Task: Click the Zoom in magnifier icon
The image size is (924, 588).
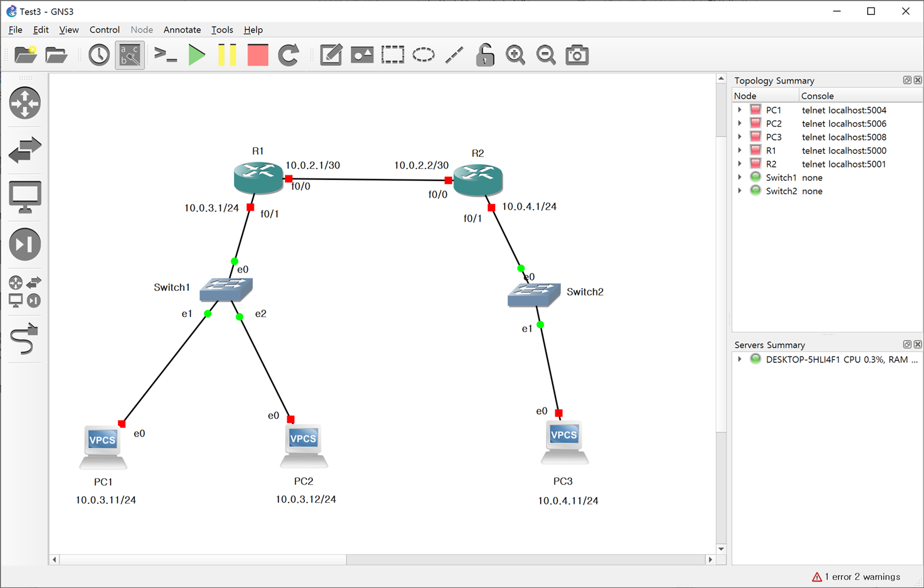Action: point(515,55)
